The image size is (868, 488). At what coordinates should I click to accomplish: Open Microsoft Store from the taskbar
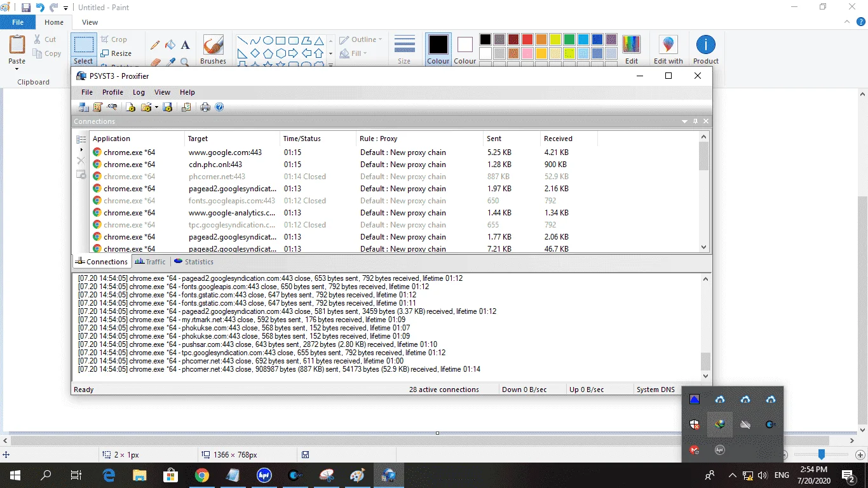pos(171,475)
